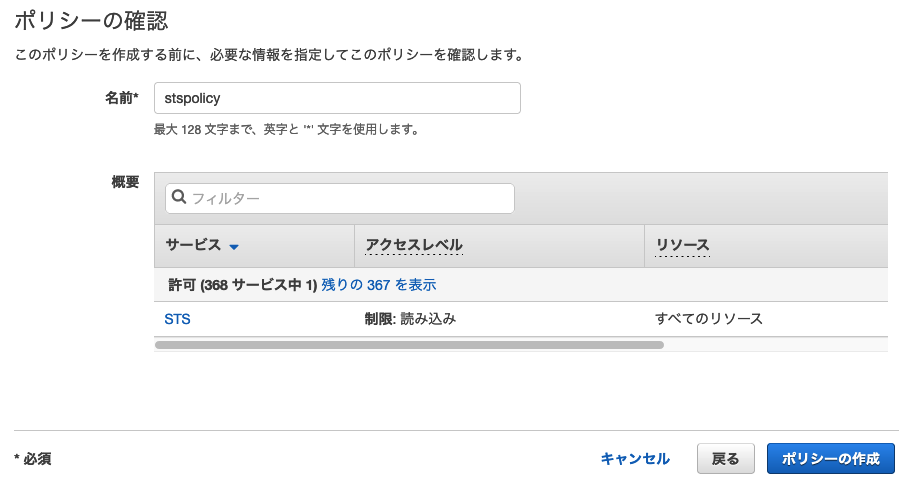
Task: Go back with the 戻る button
Action: click(725, 459)
